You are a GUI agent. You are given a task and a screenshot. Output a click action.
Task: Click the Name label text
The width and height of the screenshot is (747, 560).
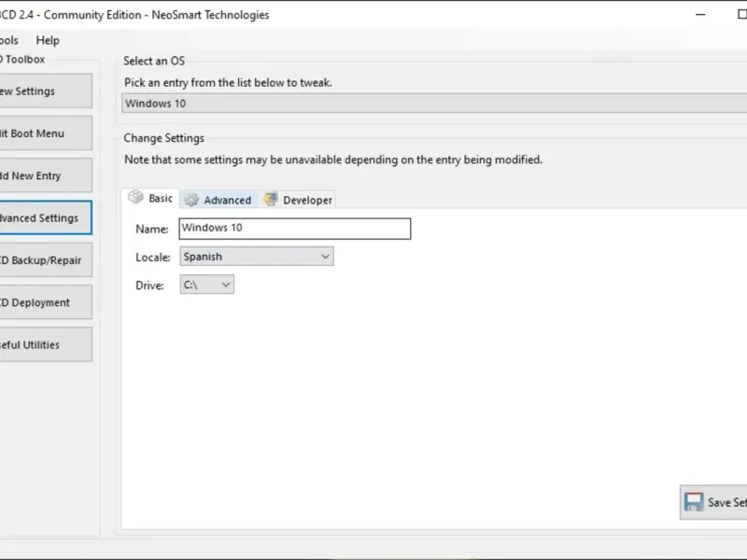coord(152,229)
